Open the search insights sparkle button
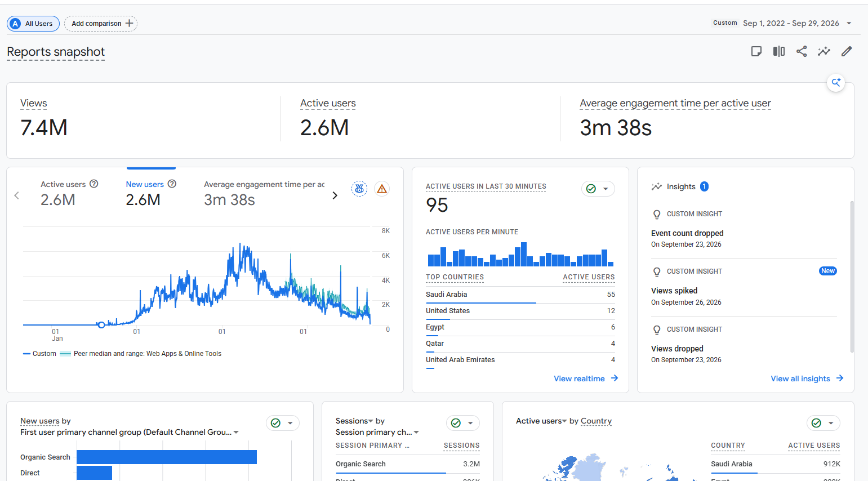The image size is (868, 481). tap(836, 82)
